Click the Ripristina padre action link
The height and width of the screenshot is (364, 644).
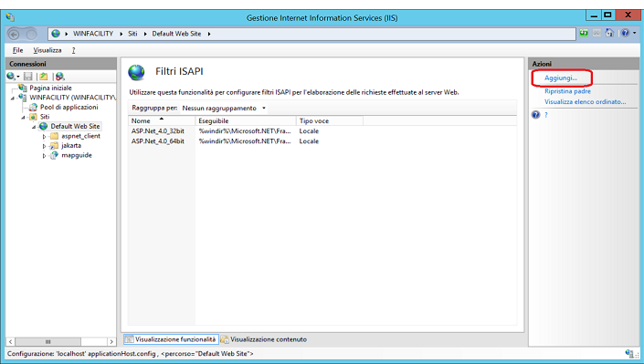point(567,91)
